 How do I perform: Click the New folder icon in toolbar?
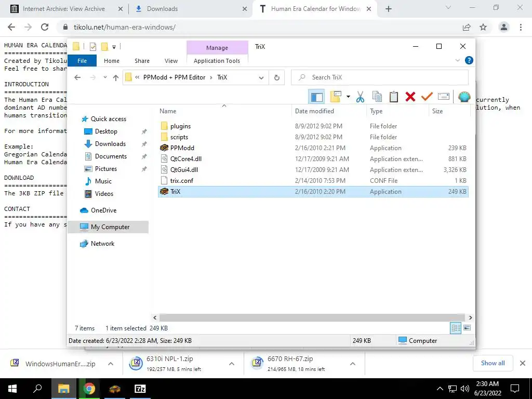tap(336, 97)
